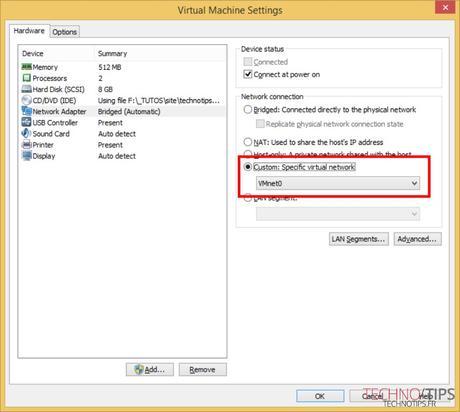Enable Replicate physical network connection state
The width and height of the screenshot is (460, 412).
click(260, 124)
